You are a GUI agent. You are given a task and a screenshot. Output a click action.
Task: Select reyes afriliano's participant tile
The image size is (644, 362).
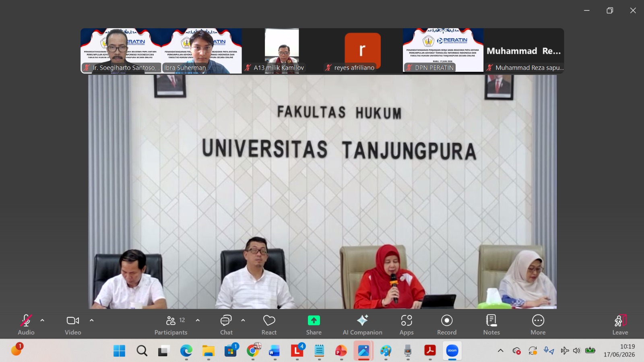click(x=362, y=51)
